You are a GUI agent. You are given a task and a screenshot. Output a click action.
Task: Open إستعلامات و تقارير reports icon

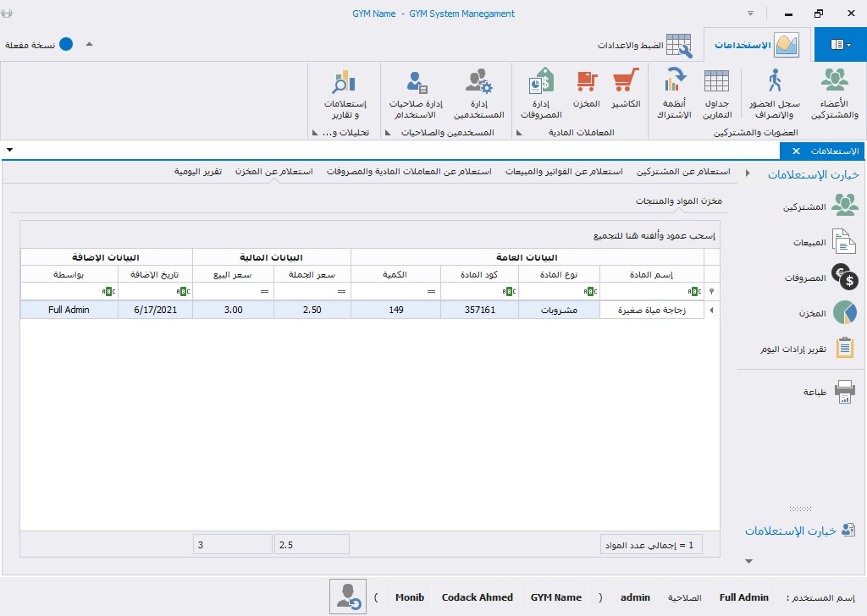[345, 93]
